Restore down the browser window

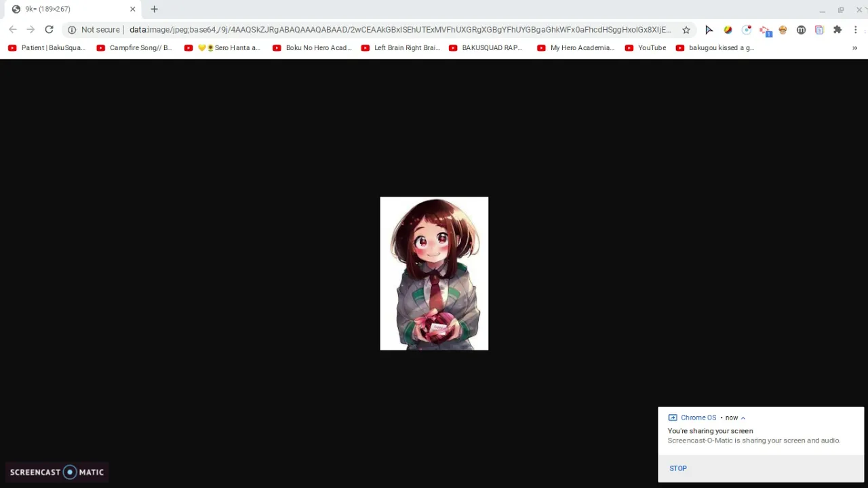click(x=841, y=9)
